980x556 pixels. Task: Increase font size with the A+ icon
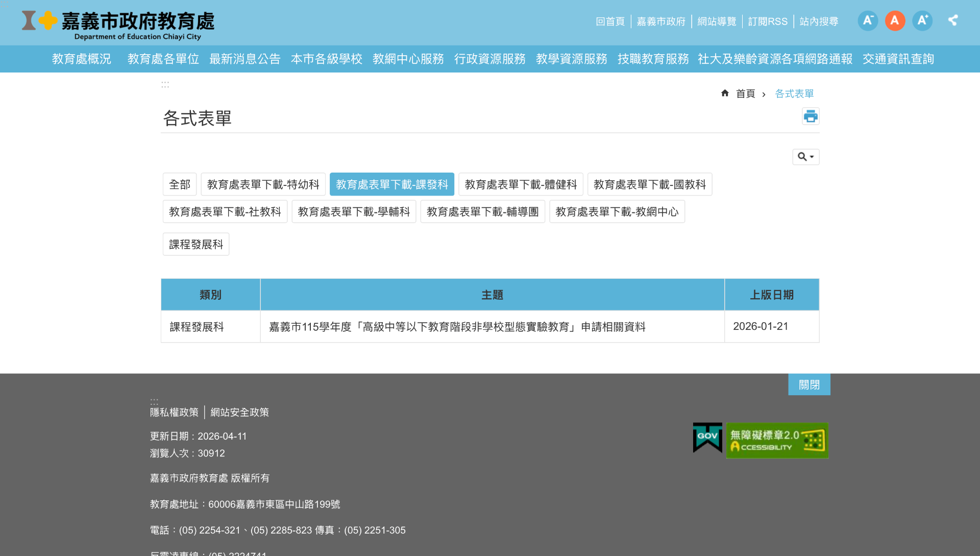(922, 20)
